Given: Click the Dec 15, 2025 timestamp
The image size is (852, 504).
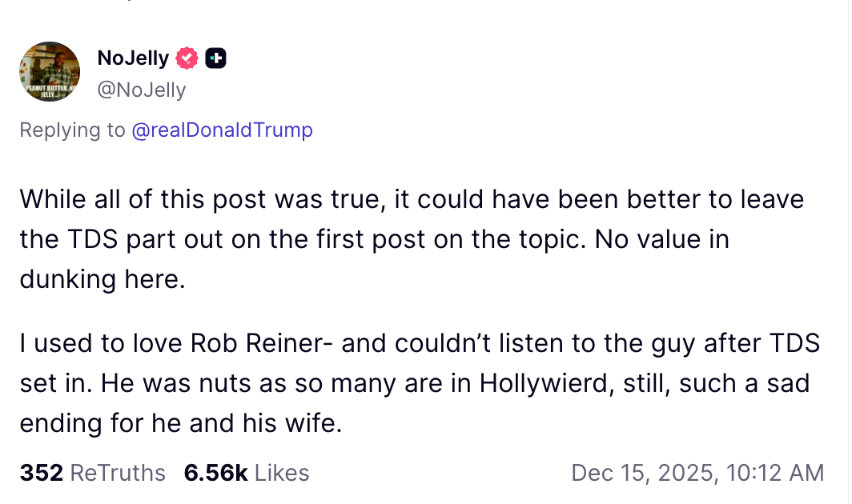Looking at the screenshot, I should pos(697,473).
